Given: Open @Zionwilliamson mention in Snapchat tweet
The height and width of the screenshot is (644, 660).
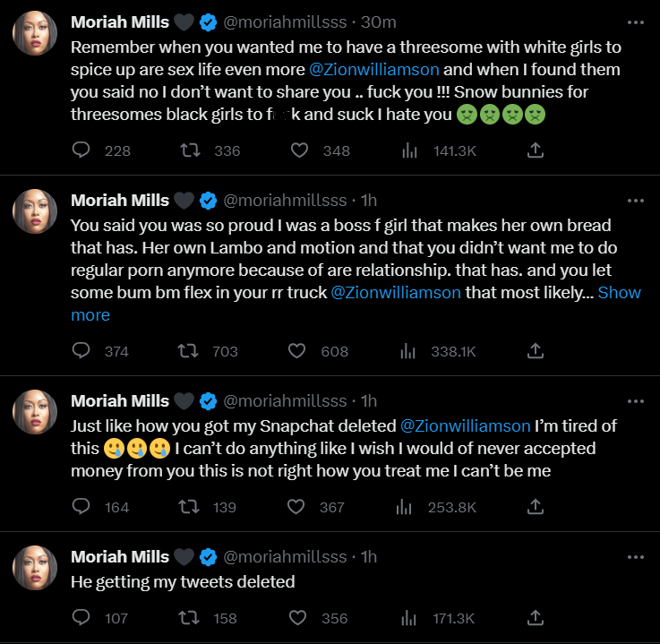Looking at the screenshot, I should tap(466, 425).
